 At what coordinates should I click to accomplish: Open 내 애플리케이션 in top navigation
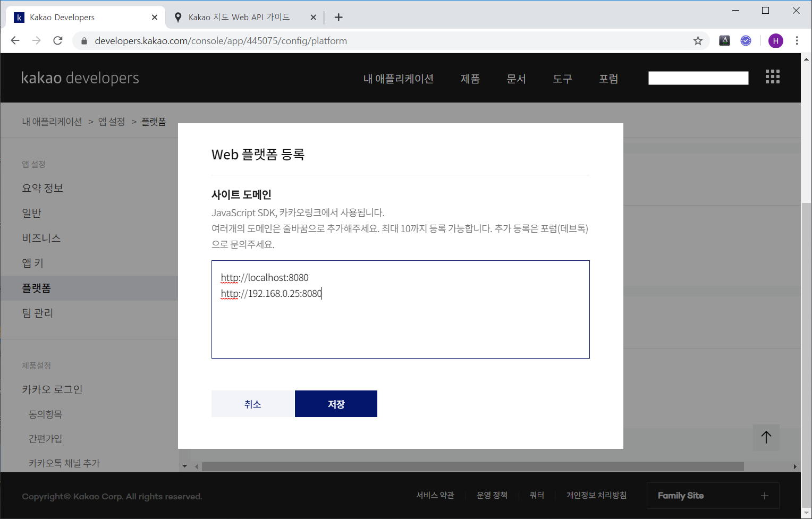coord(399,79)
